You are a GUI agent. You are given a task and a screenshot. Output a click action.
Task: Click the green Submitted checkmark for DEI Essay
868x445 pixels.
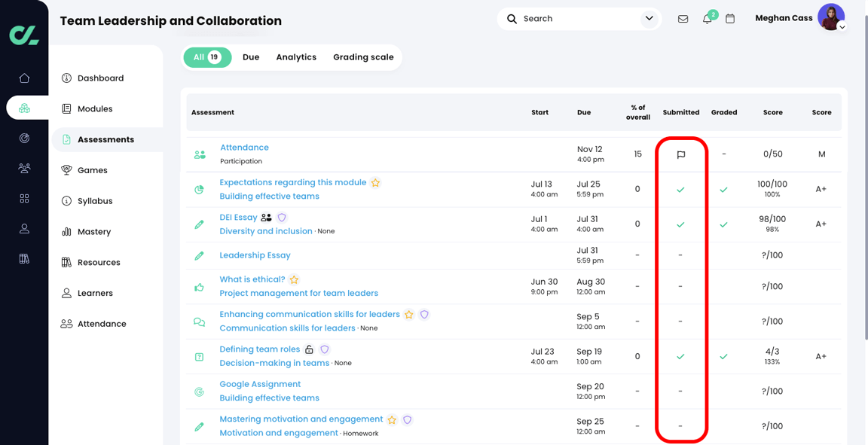pyautogui.click(x=681, y=224)
